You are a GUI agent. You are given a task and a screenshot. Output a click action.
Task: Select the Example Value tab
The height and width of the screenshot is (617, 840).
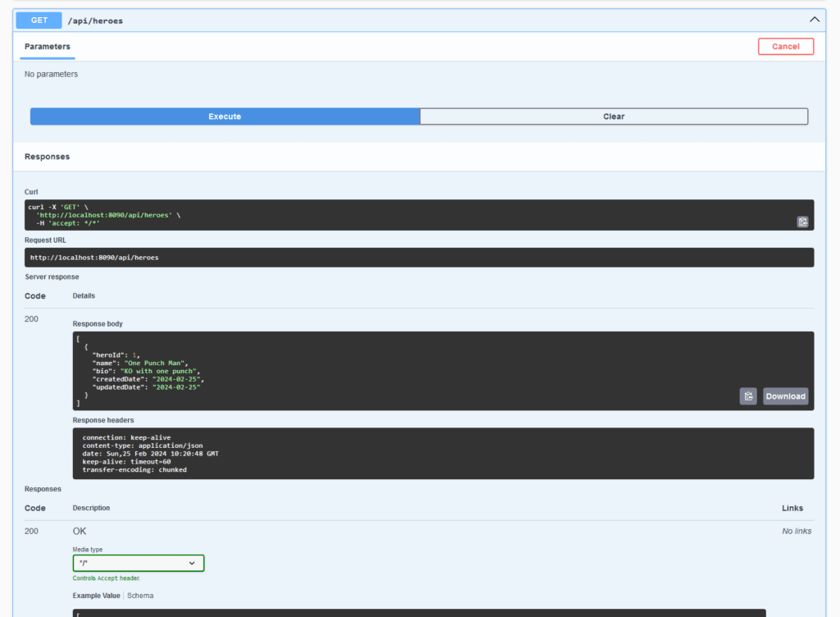click(96, 595)
